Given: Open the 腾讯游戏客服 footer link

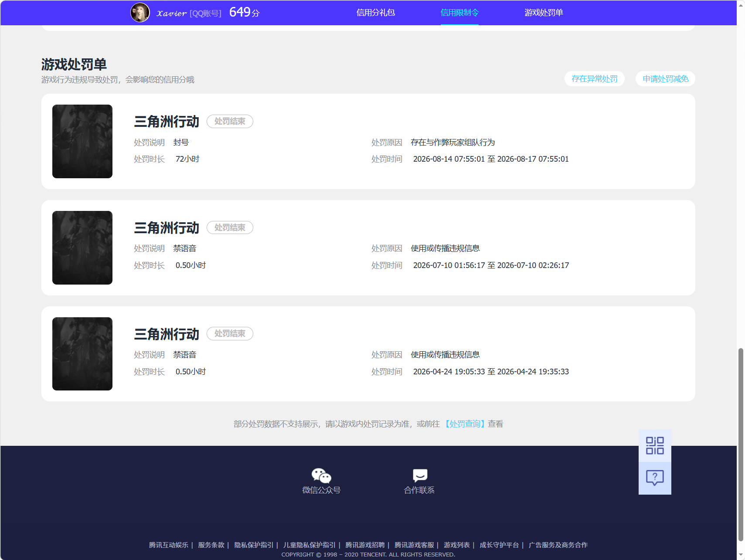Looking at the screenshot, I should (x=414, y=545).
